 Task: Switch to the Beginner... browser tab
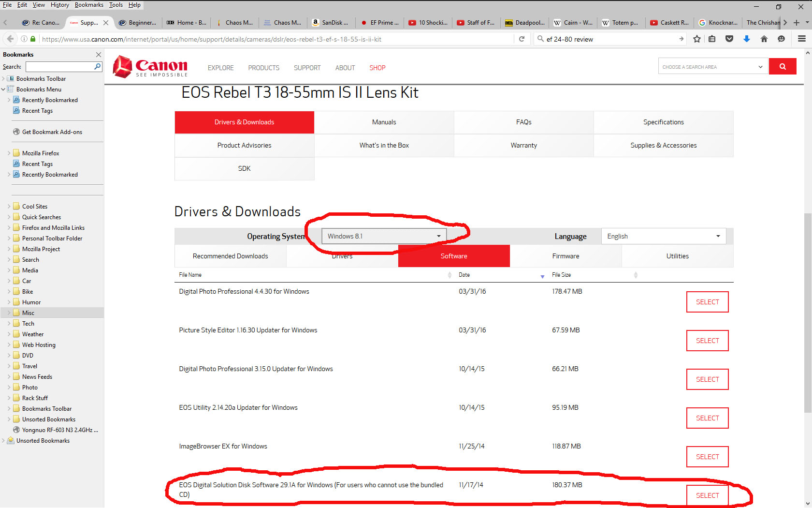(137, 22)
